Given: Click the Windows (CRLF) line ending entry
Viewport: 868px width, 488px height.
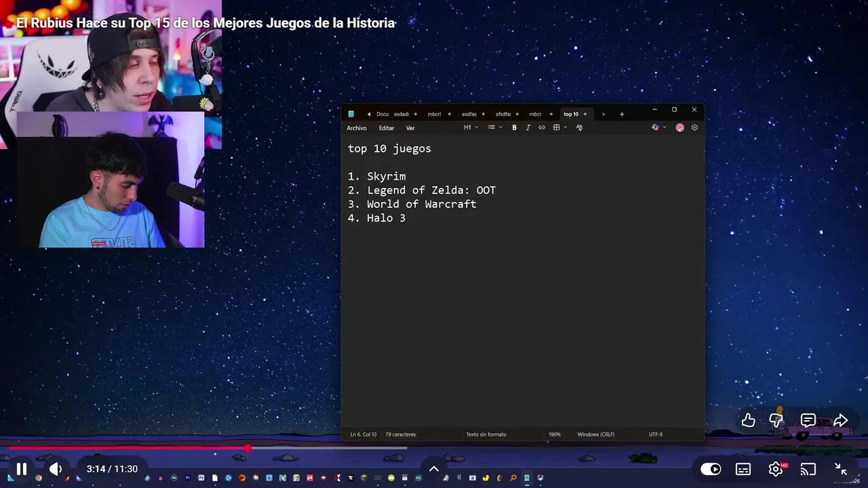Looking at the screenshot, I should pyautogui.click(x=596, y=434).
